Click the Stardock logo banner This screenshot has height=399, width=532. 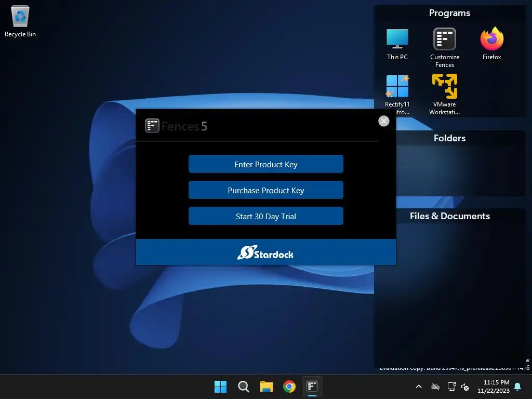click(265, 253)
